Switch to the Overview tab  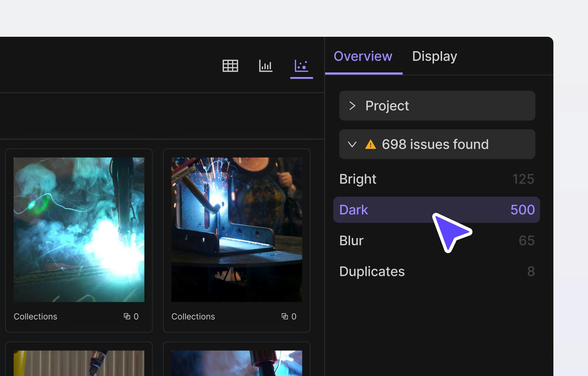[x=363, y=56]
